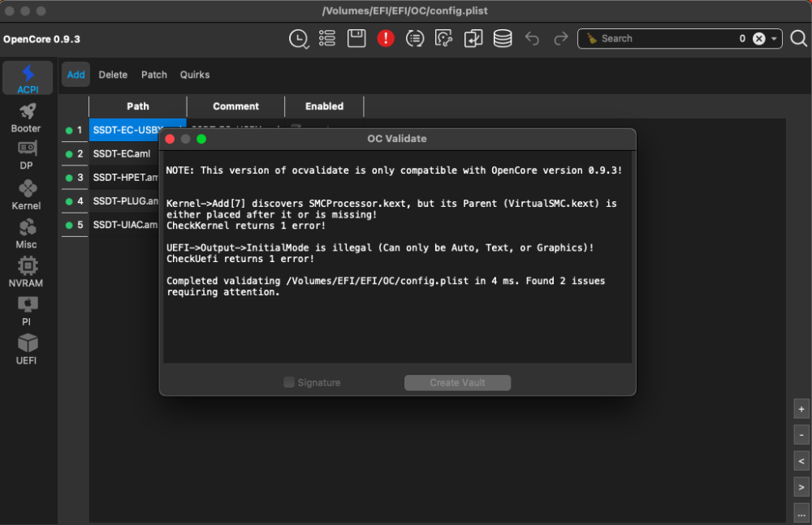Screen dimensions: 812x525
Task: Open the database stack toolbar icon
Action: (503, 38)
